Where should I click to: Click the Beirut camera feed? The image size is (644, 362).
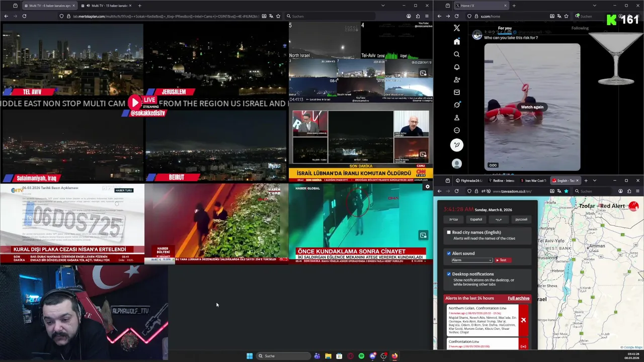[216, 146]
